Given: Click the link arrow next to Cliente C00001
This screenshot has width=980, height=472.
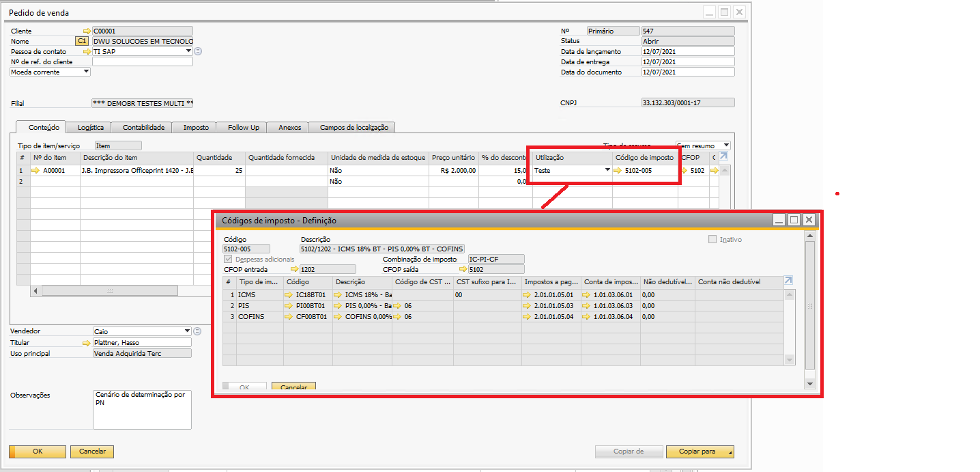Looking at the screenshot, I should tap(87, 31).
